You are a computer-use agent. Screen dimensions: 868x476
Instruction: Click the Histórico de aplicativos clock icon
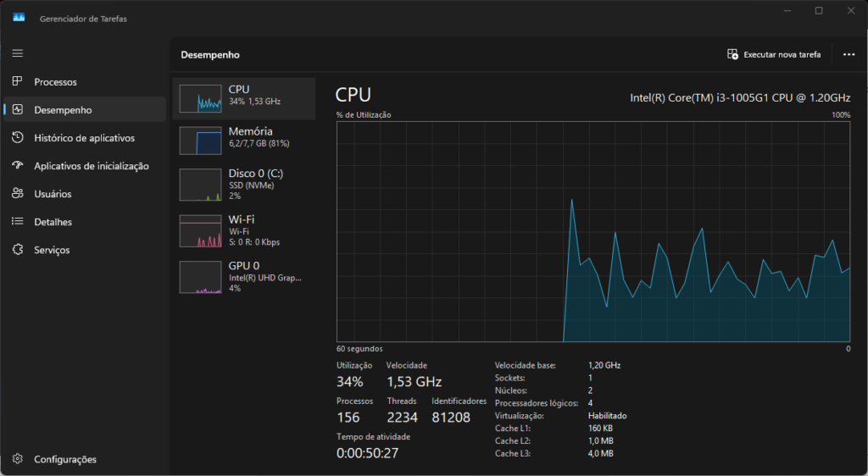coord(18,137)
